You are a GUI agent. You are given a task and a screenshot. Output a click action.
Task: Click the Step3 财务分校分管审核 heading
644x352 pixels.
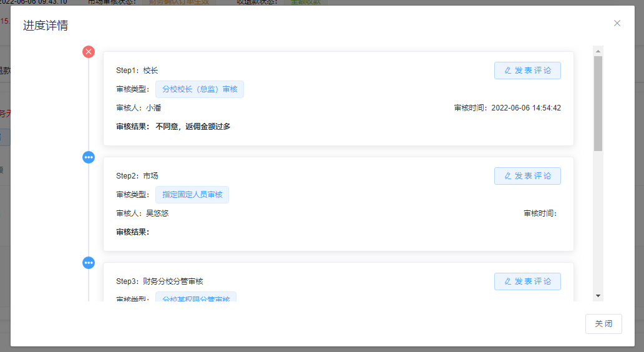click(173, 281)
